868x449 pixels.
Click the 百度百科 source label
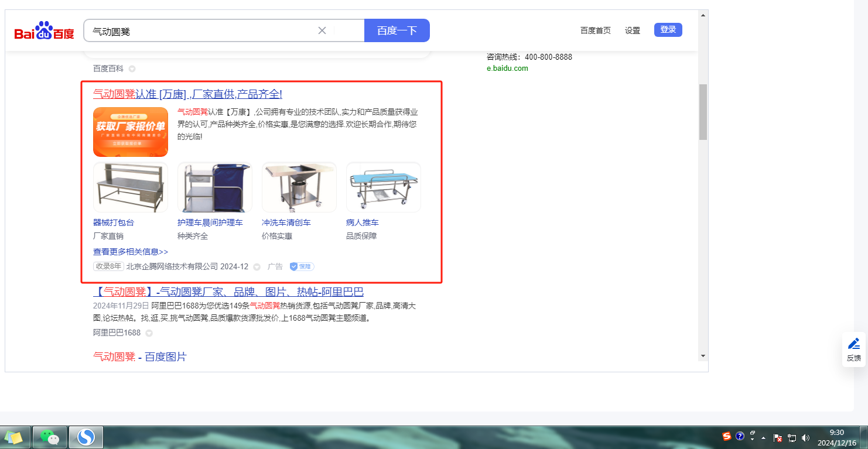[x=108, y=68]
